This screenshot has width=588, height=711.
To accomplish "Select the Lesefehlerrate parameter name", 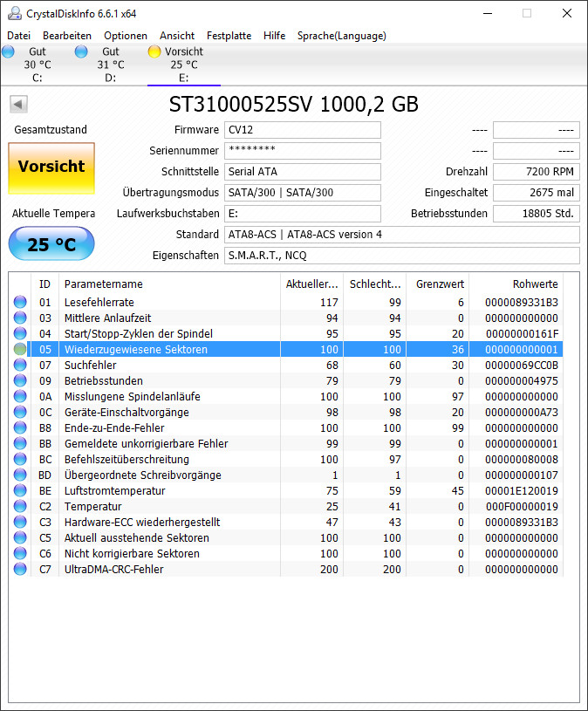I will [x=99, y=303].
